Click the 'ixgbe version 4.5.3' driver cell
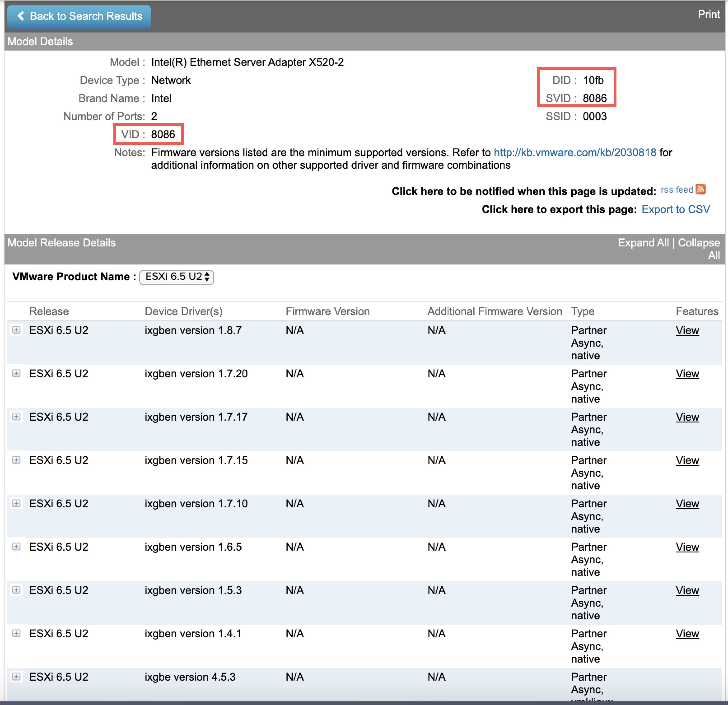 [x=190, y=677]
